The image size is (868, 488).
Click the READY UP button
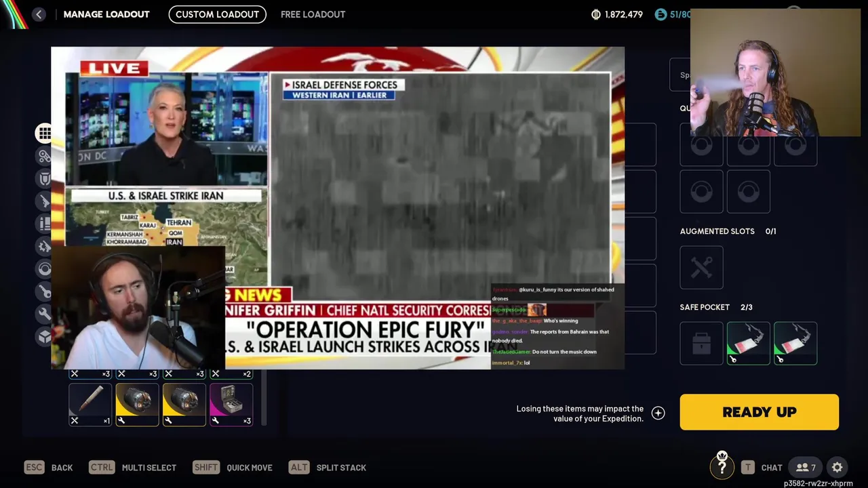pos(759,412)
